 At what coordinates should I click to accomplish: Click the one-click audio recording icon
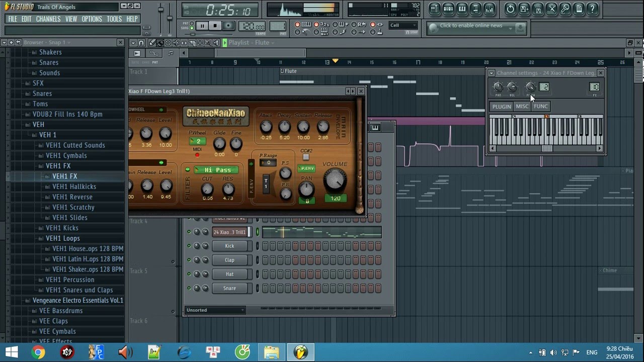coord(566,9)
